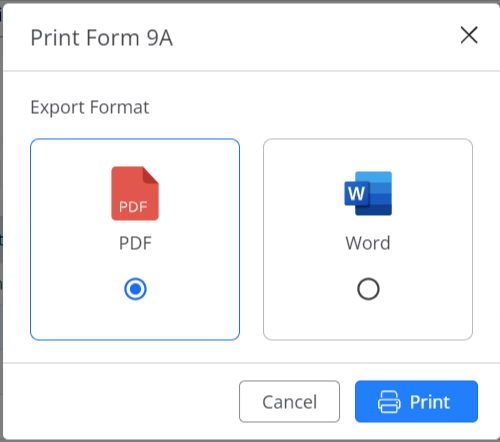Choose the PDF export format card
The image size is (500, 442).
point(135,239)
